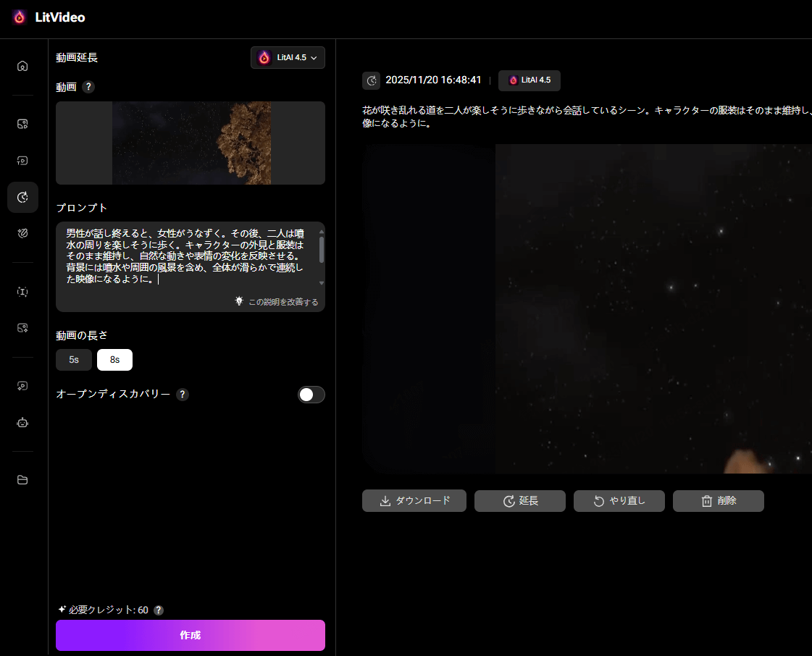Click the 作成 create button

tap(190, 635)
